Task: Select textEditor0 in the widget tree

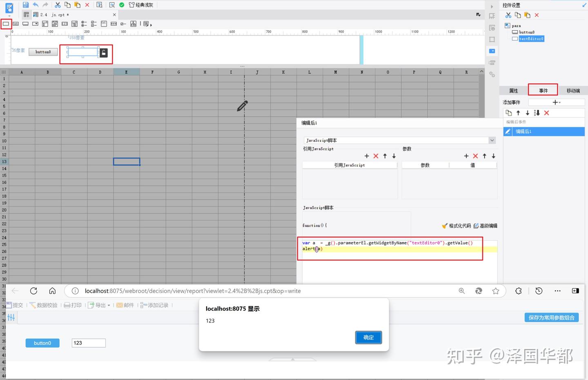Action: (531, 38)
